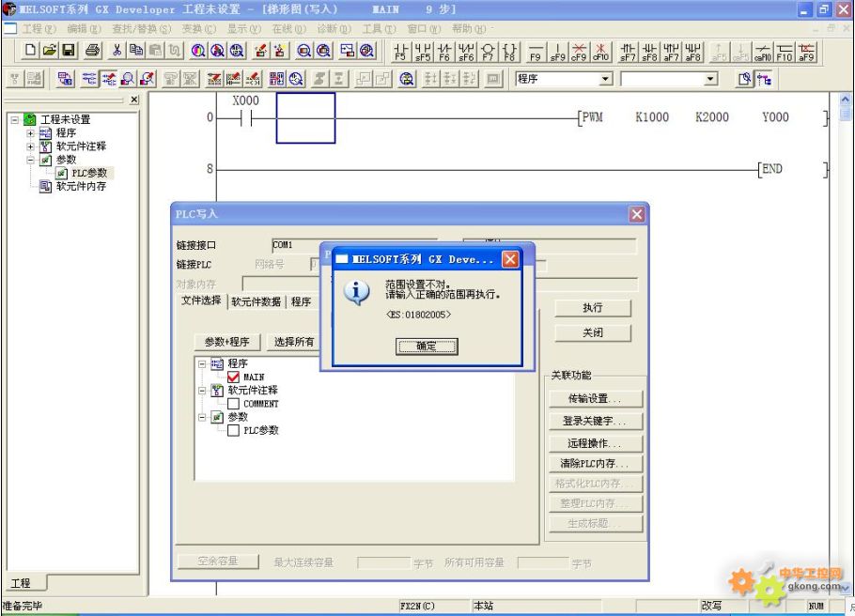Click the Print toolbar icon

point(93,51)
